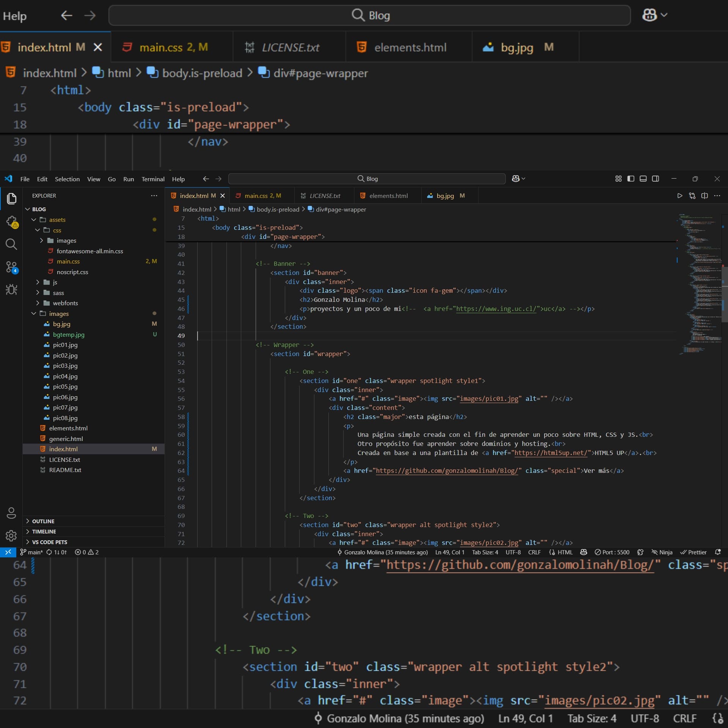
Task: Open the Explorer view in activity bar
Action: click(11, 198)
